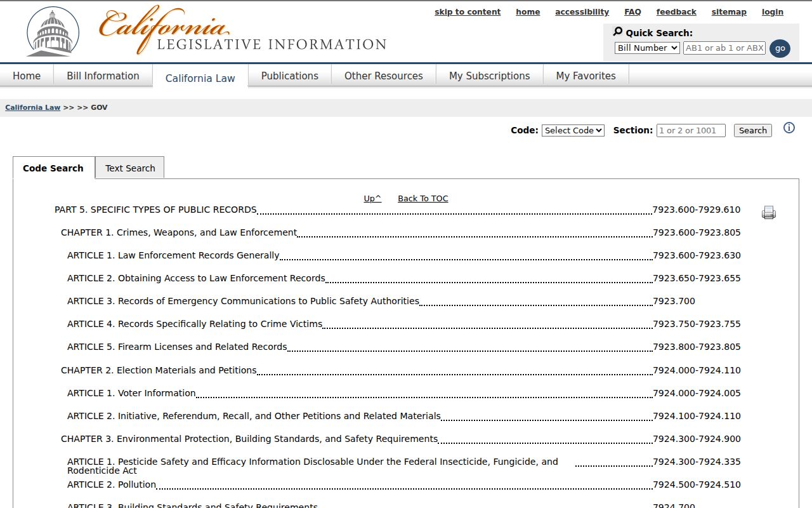Click the Up^ link

[x=372, y=199]
